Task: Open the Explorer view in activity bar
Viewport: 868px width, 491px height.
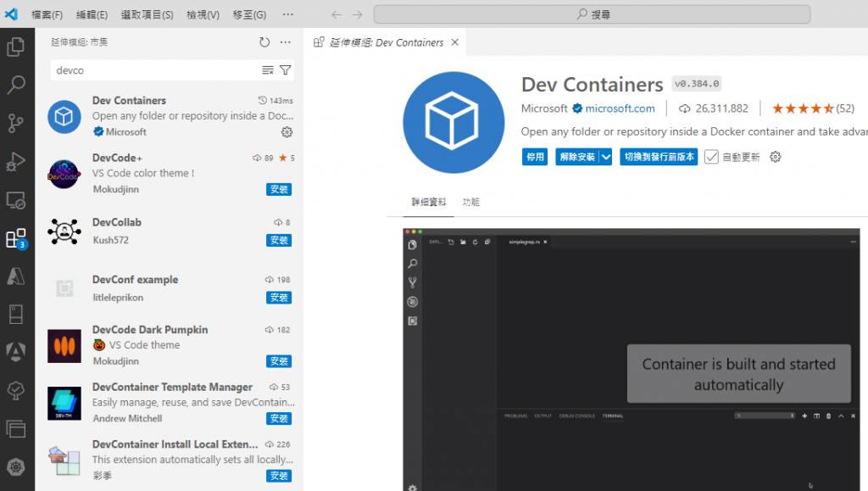Action: pos(15,47)
